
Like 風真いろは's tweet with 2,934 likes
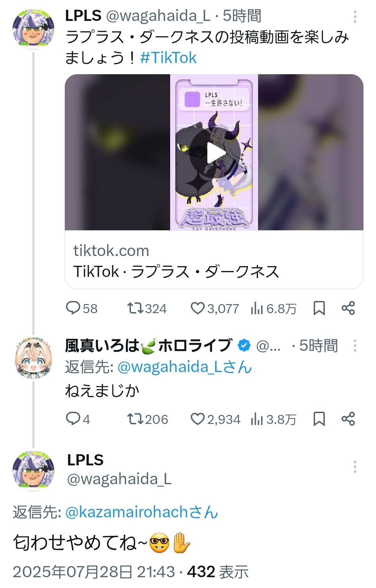pyautogui.click(x=198, y=419)
